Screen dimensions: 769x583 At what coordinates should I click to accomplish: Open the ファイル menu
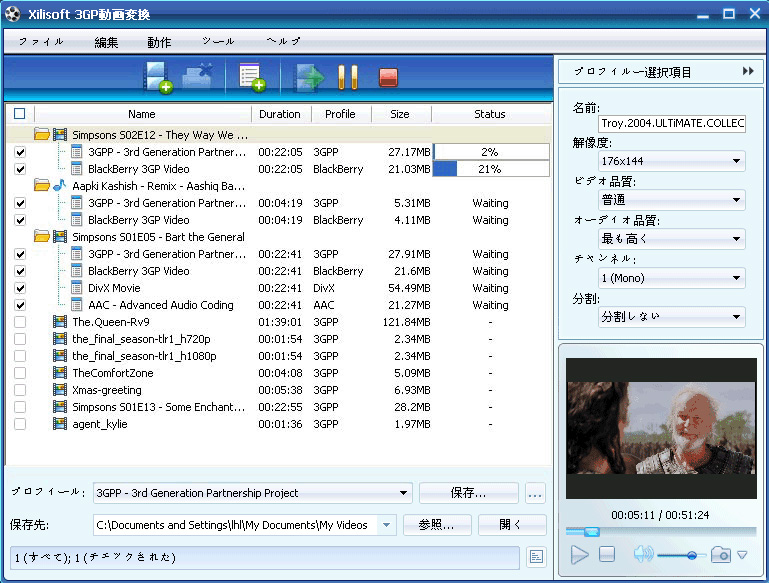[x=41, y=42]
